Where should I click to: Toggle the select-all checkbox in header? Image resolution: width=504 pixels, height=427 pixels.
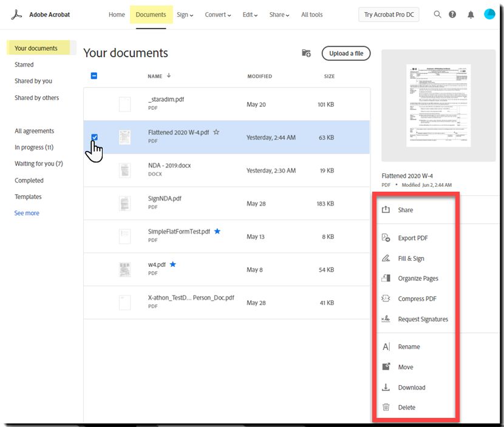click(x=94, y=76)
